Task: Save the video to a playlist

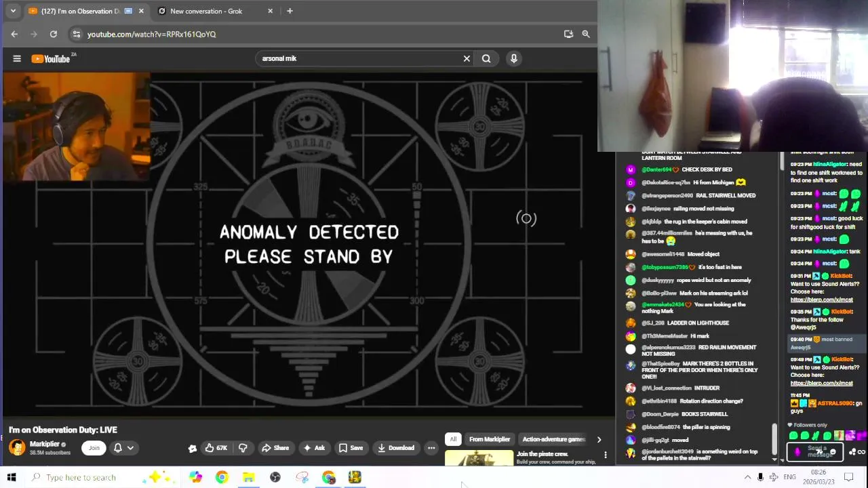Action: coord(351,448)
